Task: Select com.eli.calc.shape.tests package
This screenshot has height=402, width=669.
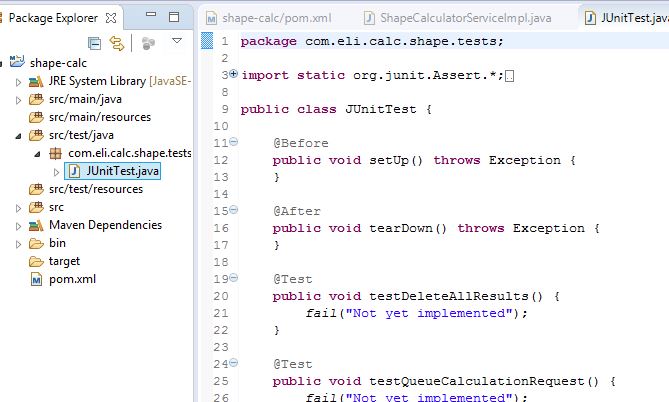Action: pos(130,153)
